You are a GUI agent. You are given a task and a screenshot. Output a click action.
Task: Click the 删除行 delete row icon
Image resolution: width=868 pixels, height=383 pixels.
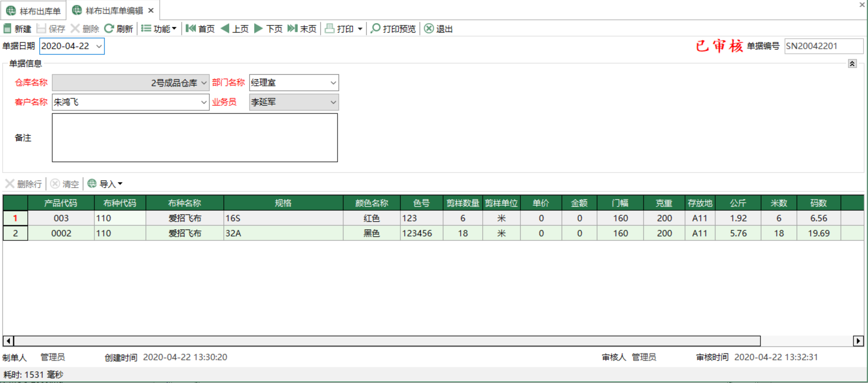click(10, 184)
